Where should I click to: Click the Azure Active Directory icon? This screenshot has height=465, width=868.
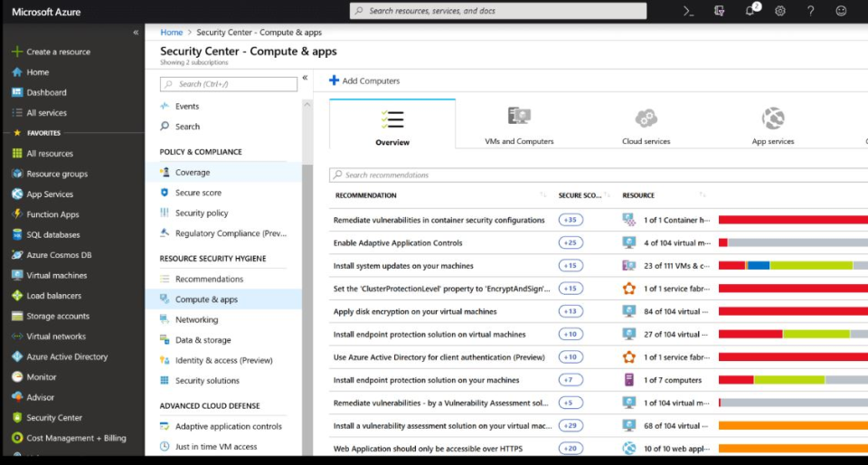(17, 356)
